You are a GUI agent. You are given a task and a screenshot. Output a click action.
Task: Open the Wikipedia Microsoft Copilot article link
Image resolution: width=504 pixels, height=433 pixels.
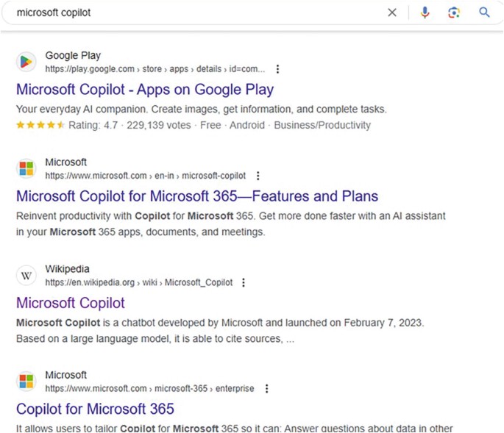[71, 303]
